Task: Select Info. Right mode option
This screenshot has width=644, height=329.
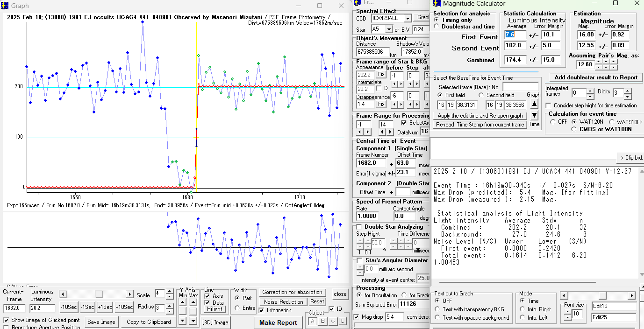Action: pos(522,309)
